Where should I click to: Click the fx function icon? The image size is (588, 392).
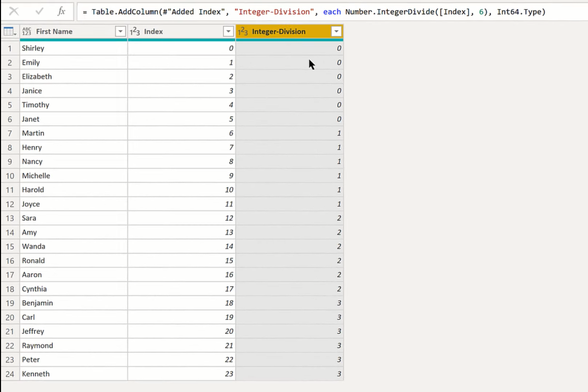(61, 11)
